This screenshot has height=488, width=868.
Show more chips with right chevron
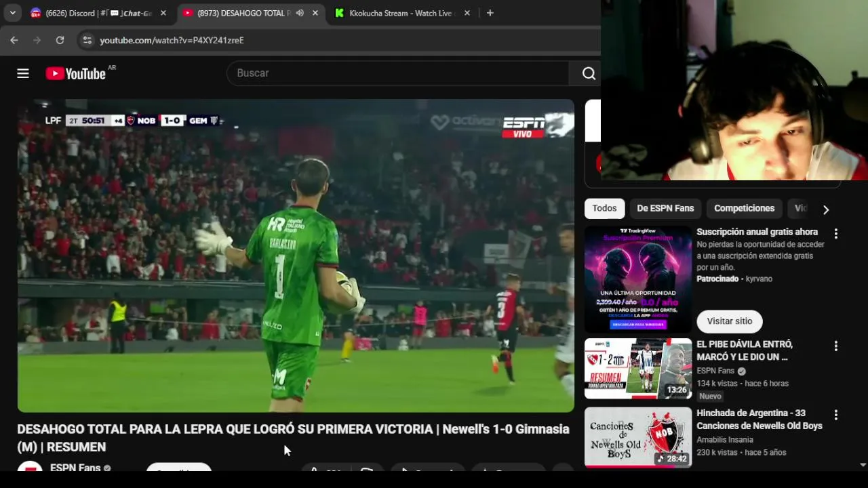pyautogui.click(x=825, y=209)
